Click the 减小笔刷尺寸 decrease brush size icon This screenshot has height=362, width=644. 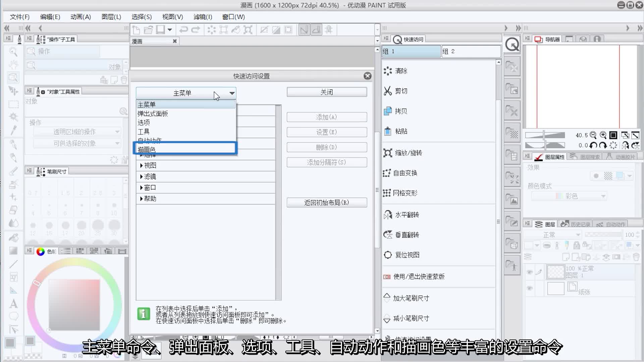(387, 318)
